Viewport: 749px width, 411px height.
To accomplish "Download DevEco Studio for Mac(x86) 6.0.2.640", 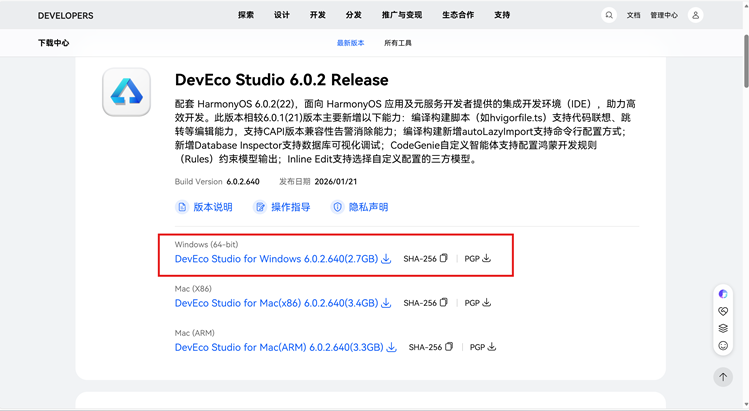I will click(x=276, y=303).
